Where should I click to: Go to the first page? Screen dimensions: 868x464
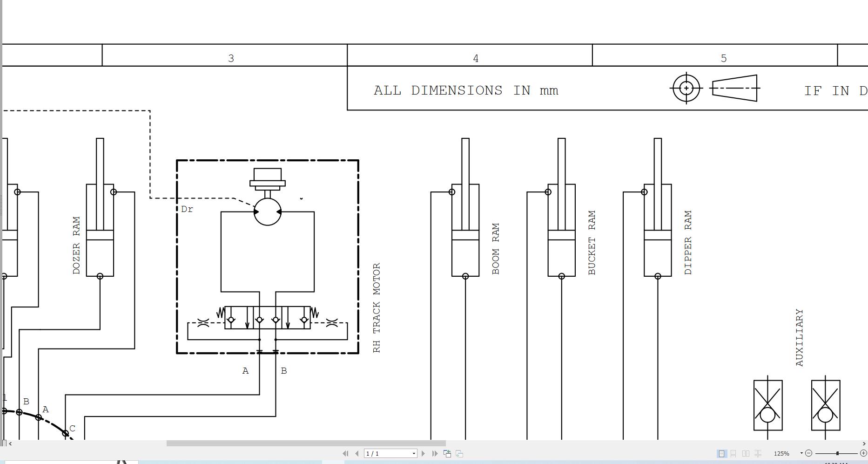tap(346, 453)
